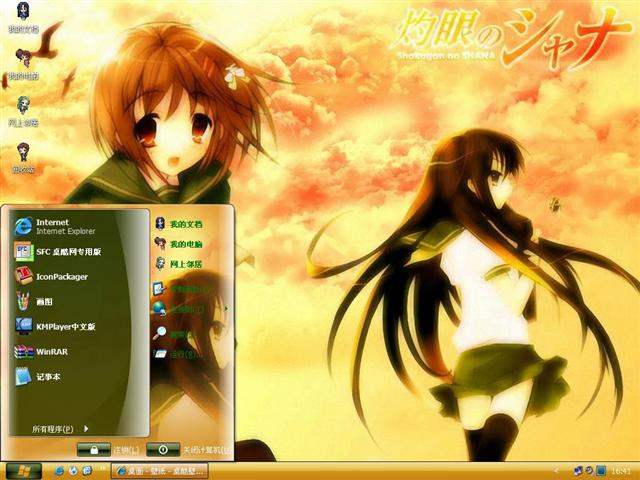Click the second quick launch globe icon
Screen dimensions: 640x480
[73, 471]
